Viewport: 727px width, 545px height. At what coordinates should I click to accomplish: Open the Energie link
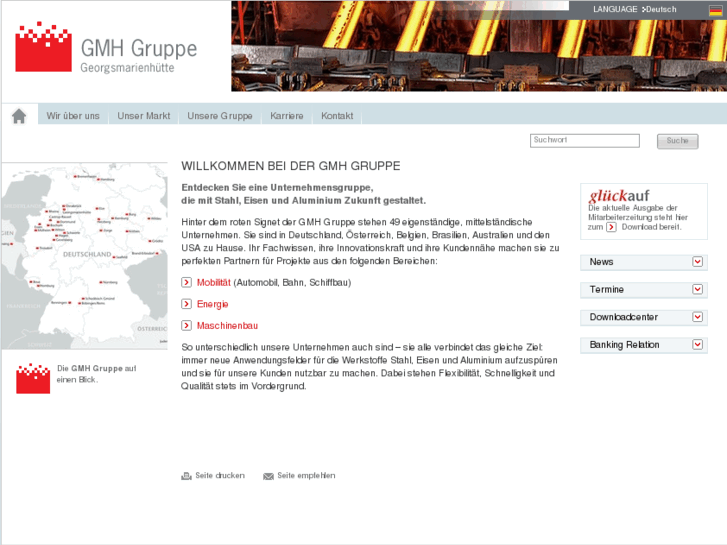(x=212, y=304)
